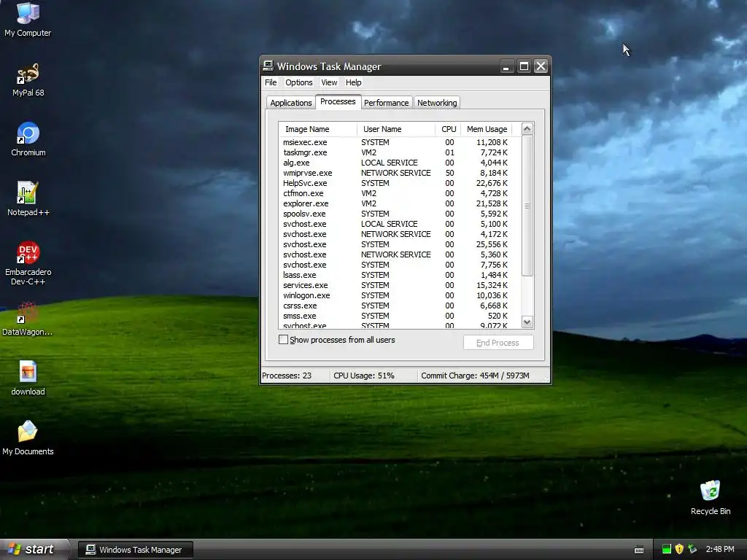Open the View menu
The width and height of the screenshot is (747, 560).
(329, 82)
